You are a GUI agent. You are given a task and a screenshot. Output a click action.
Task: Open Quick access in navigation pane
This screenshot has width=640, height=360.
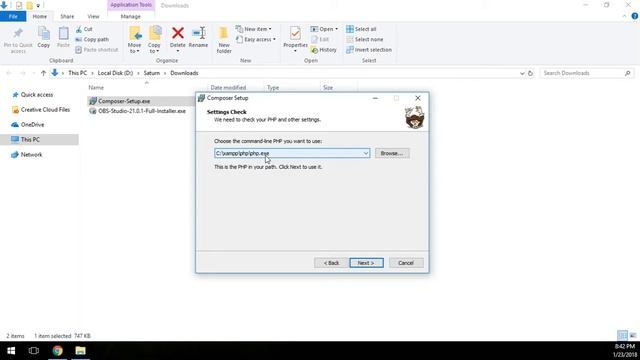37,94
